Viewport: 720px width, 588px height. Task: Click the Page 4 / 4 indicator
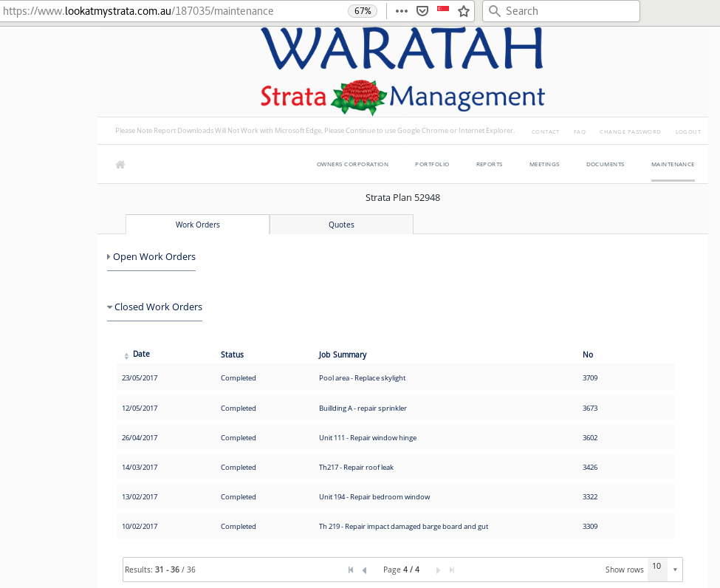click(x=401, y=570)
